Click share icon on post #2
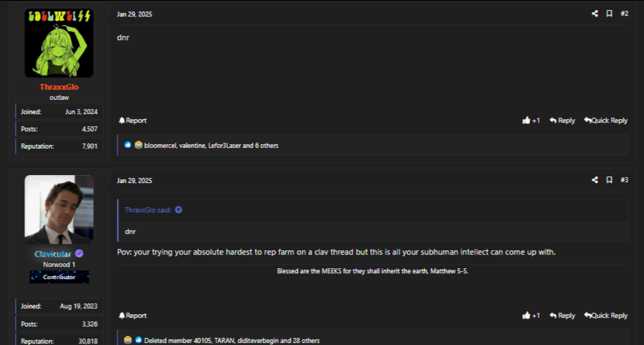This screenshot has height=345, width=644. 595,14
